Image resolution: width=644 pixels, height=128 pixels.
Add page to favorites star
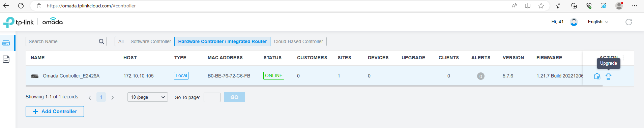pyautogui.click(x=541, y=6)
